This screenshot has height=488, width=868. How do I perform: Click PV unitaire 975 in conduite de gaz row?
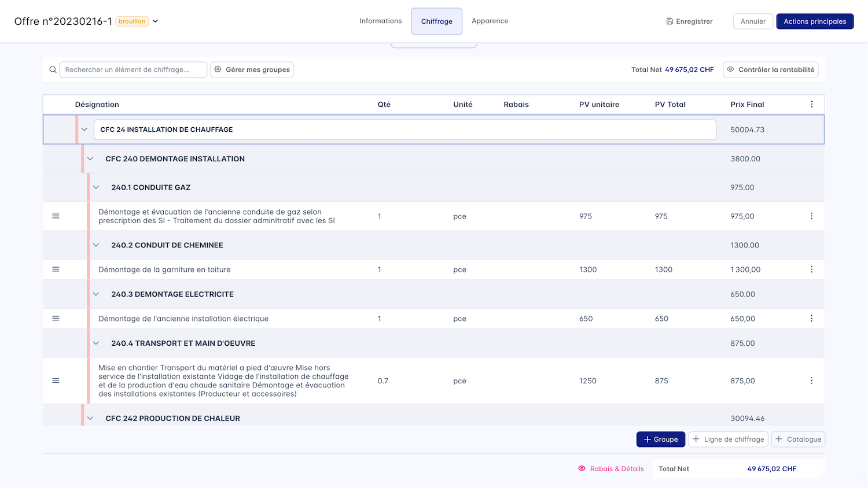pyautogui.click(x=586, y=216)
